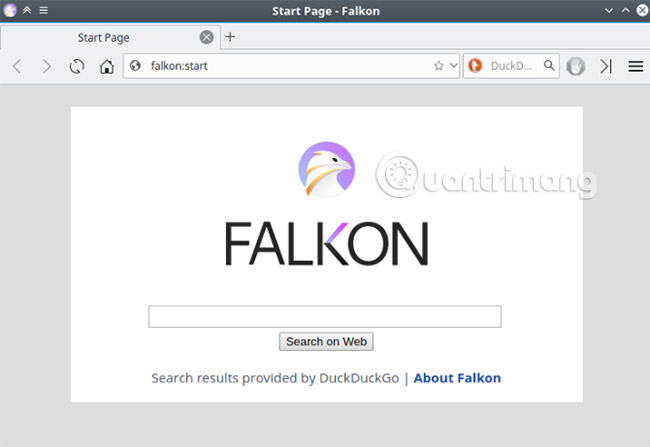Open the Falkon main hamburger menu

pos(635,66)
